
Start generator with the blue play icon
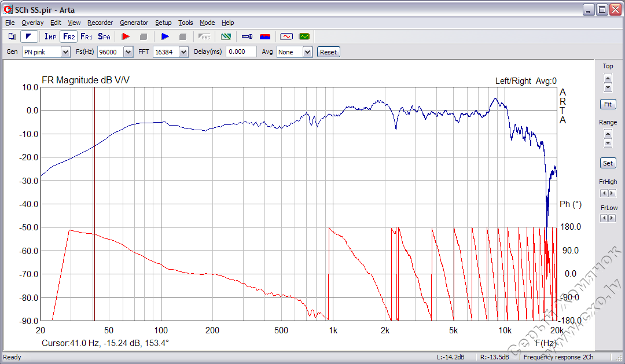(165, 36)
